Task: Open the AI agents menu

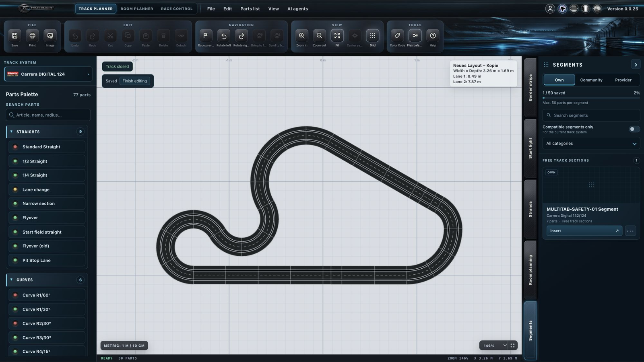Action: (x=297, y=8)
